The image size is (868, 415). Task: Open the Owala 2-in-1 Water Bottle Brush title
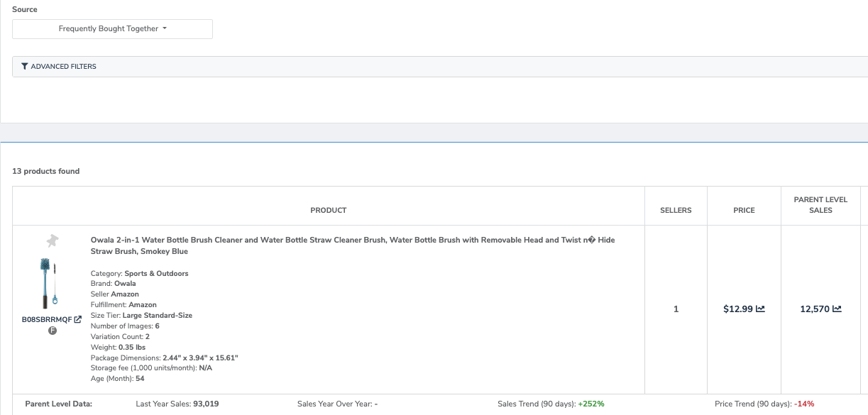pos(353,245)
